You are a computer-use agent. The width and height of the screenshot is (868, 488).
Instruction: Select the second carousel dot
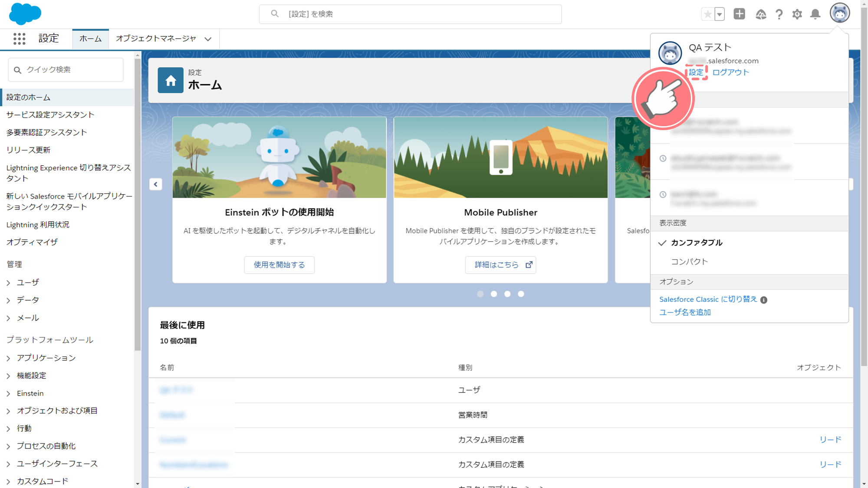(494, 294)
